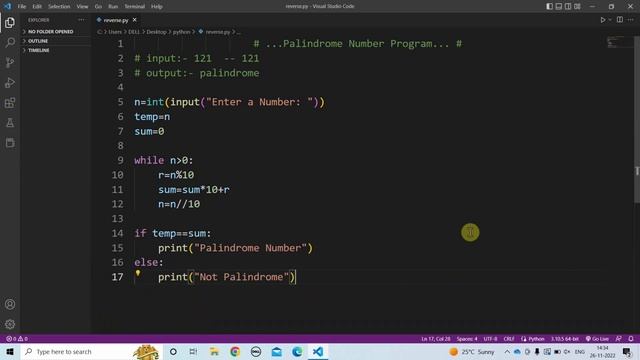Viewport: 640px width, 360px height.
Task: Open Explorer Views and More Actions ellipsis
Action: tap(82, 20)
